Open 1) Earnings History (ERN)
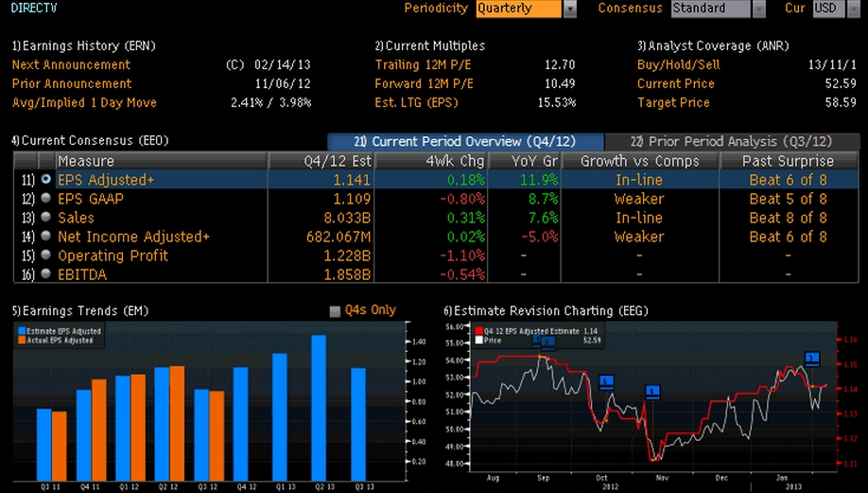868x493 pixels. click(x=83, y=45)
